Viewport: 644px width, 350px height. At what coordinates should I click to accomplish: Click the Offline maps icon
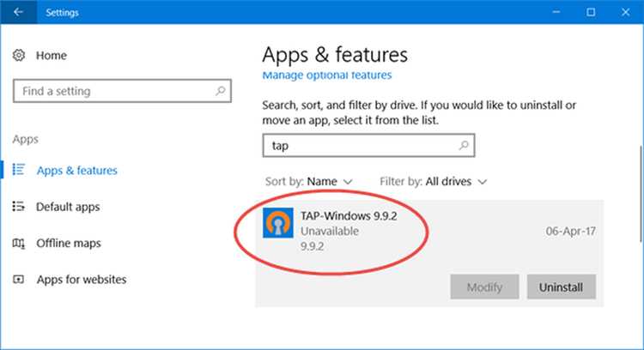(x=19, y=244)
